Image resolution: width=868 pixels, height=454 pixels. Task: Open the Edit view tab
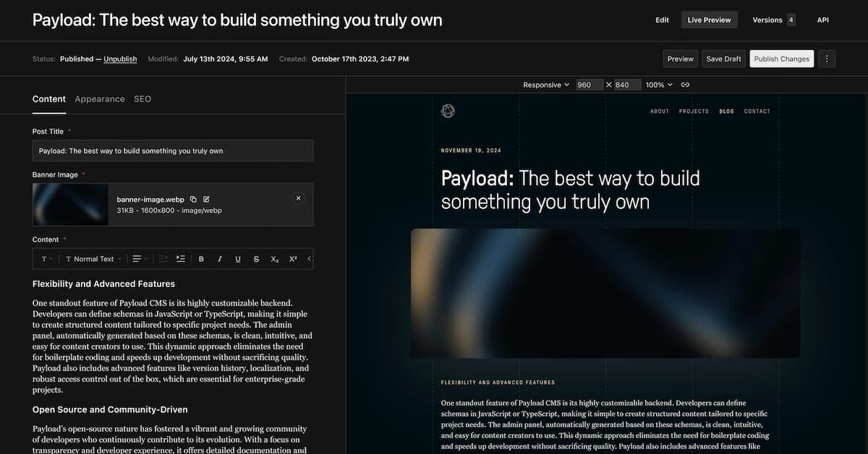pos(662,20)
